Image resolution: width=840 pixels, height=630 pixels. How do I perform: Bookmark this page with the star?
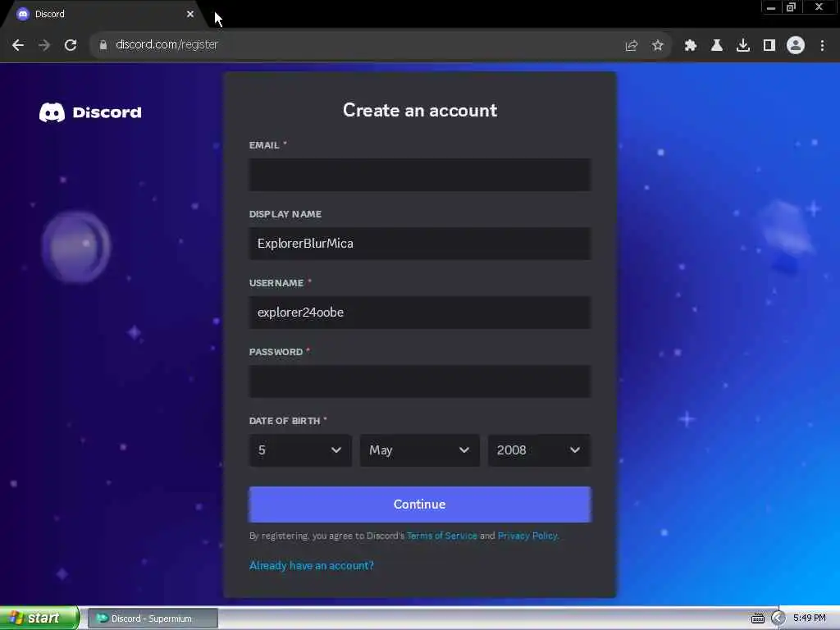(x=658, y=46)
